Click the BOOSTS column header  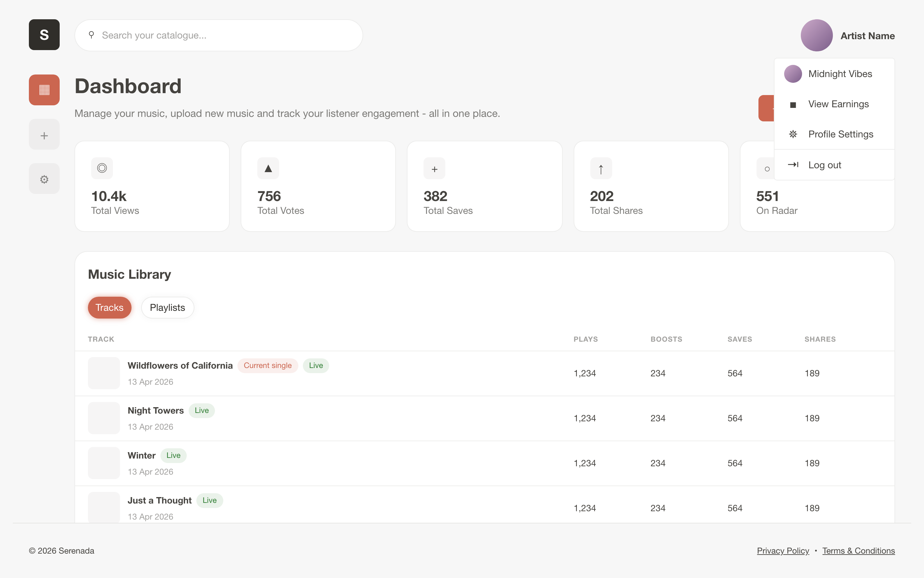tap(666, 339)
